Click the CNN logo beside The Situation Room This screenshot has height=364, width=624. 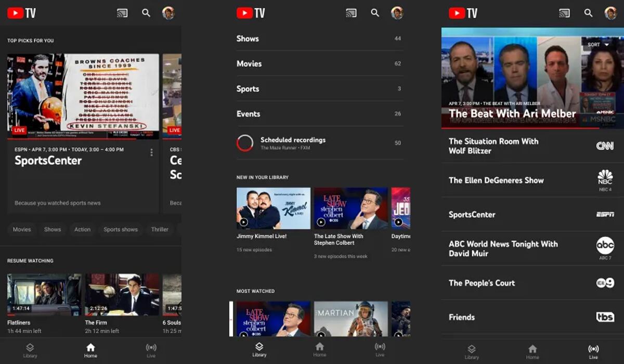coord(604,146)
